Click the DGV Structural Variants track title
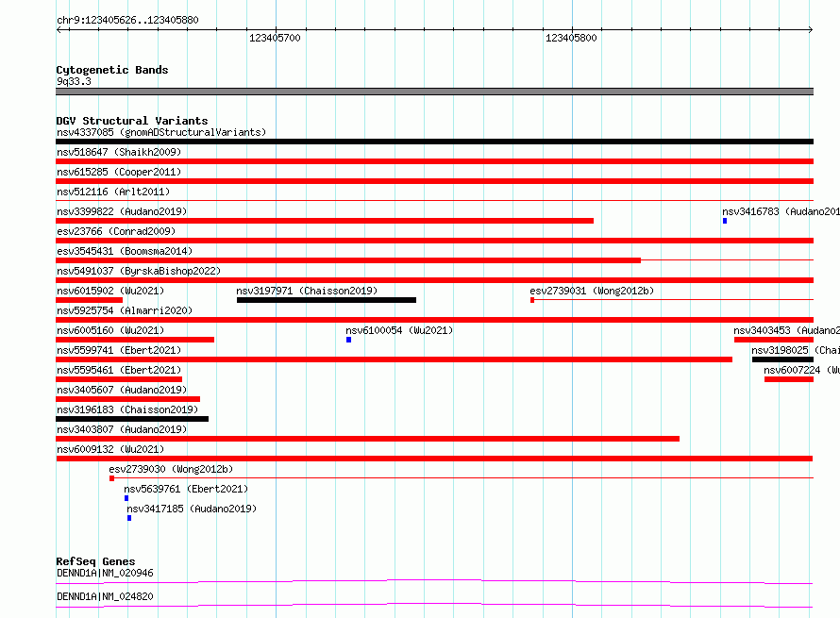 tap(132, 121)
